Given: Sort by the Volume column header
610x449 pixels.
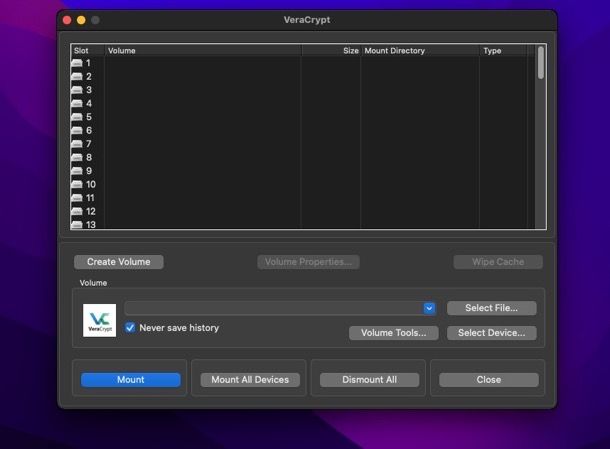Looking at the screenshot, I should pos(203,51).
